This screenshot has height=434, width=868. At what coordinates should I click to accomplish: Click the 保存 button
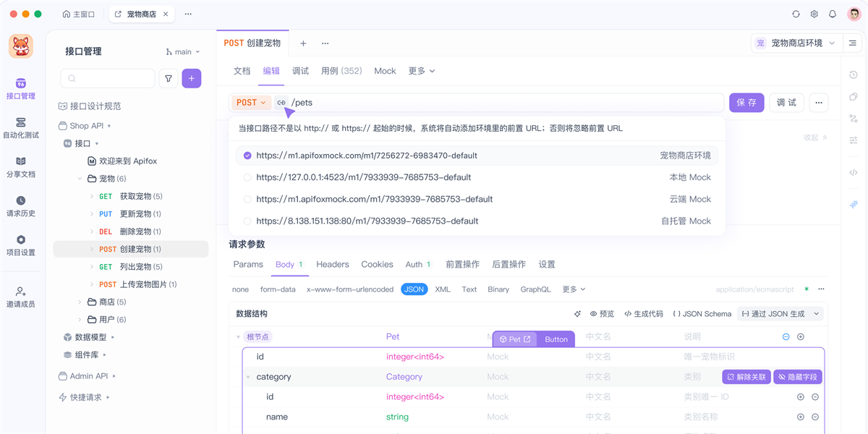(746, 103)
